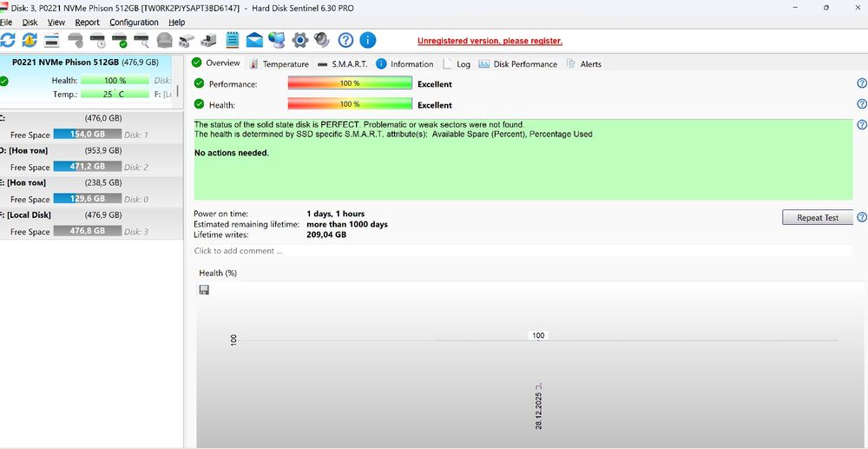Click the 471,2 GB free space bar
This screenshot has height=449, width=868.
(x=88, y=166)
